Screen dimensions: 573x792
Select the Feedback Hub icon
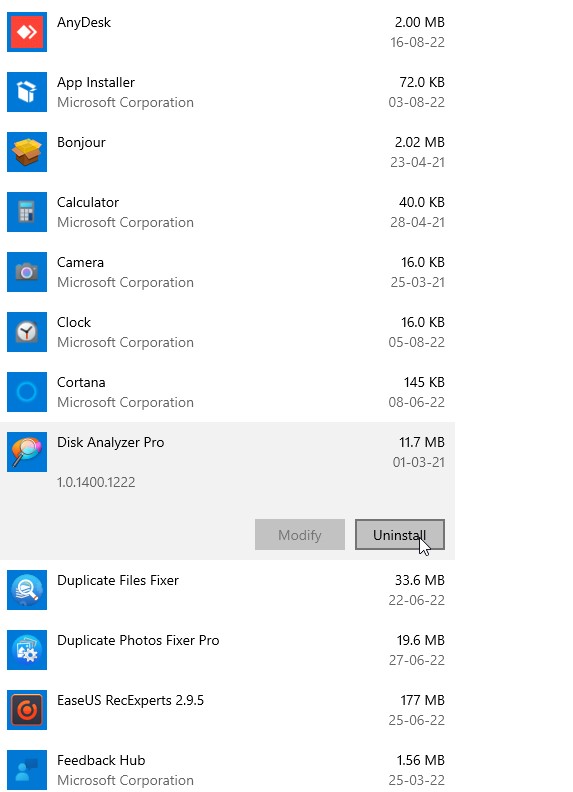tap(27, 770)
